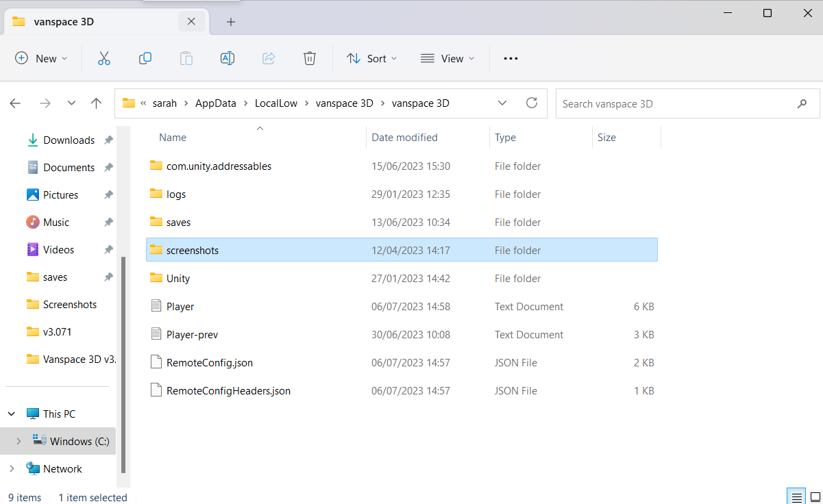Click the Copy icon in toolbar
823x504 pixels.
point(145,58)
